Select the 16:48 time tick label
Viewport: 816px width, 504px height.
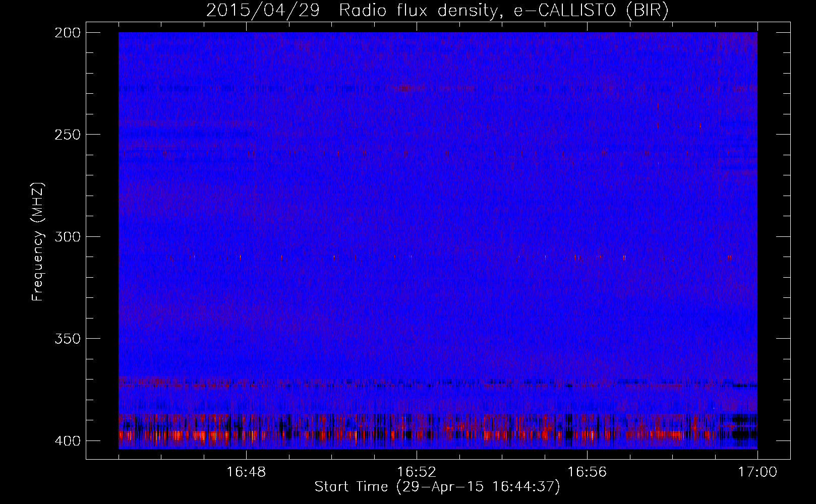(x=246, y=472)
